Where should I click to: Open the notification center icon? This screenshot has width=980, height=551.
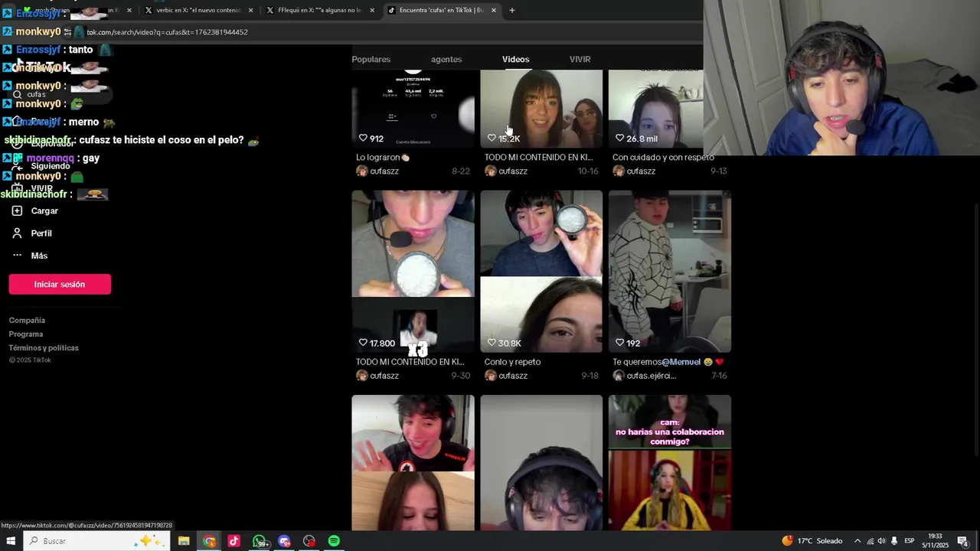click(962, 541)
